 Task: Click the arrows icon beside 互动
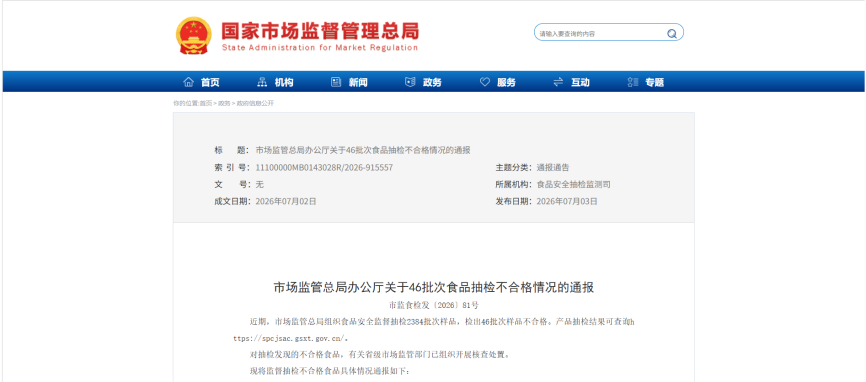(x=558, y=82)
